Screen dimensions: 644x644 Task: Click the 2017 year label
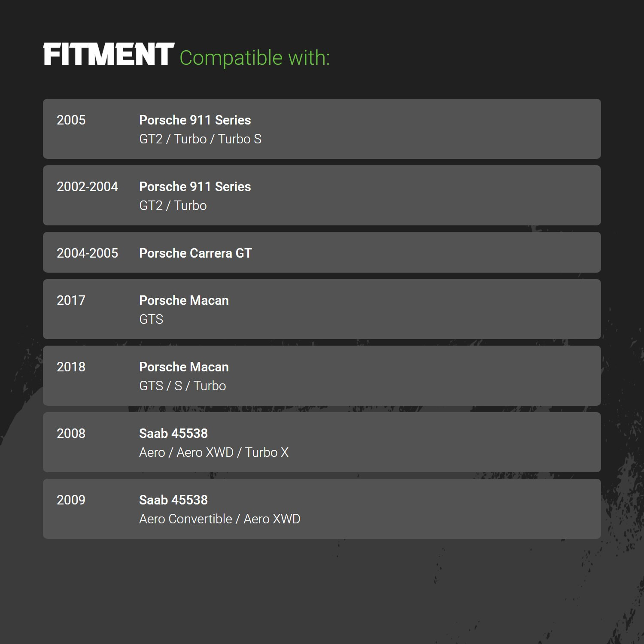point(71,301)
